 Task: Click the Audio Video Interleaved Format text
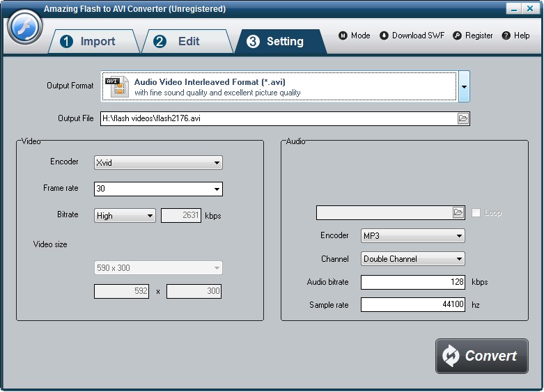point(210,82)
